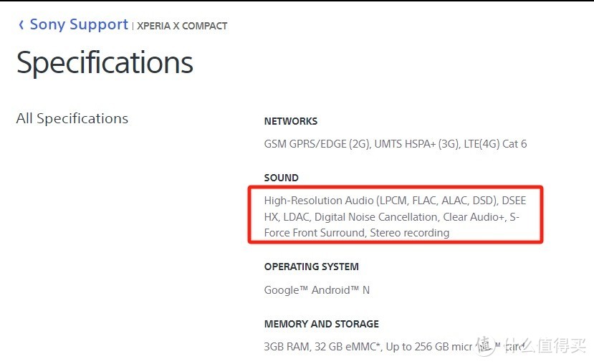This screenshot has width=594, height=364.
Task: Click the Stereo recording text
Action: [x=411, y=233]
